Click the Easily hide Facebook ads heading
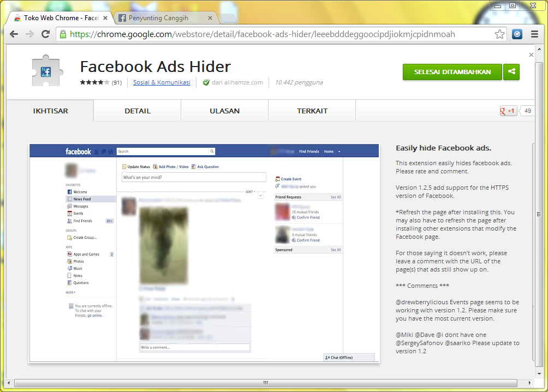Image resolution: width=548 pixels, height=392 pixels. coord(444,148)
